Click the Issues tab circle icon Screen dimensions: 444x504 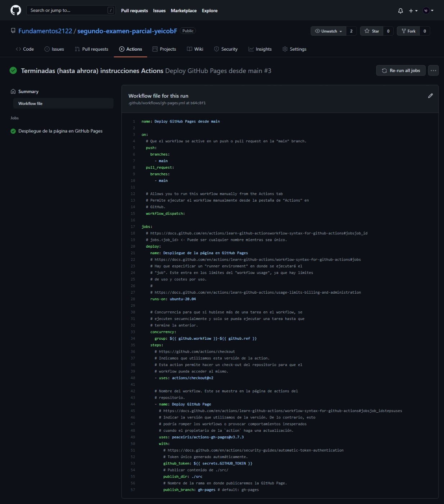[47, 49]
